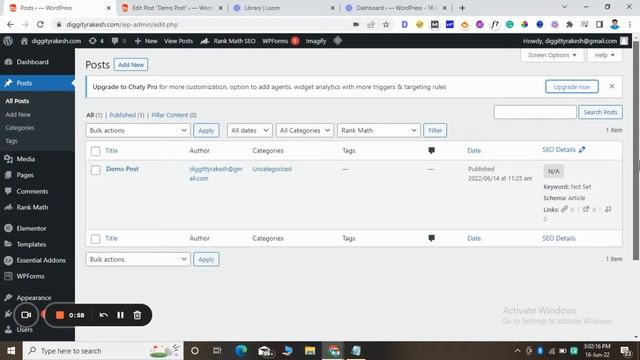Click top Apply button
This screenshot has width=640, height=360.
tap(206, 130)
